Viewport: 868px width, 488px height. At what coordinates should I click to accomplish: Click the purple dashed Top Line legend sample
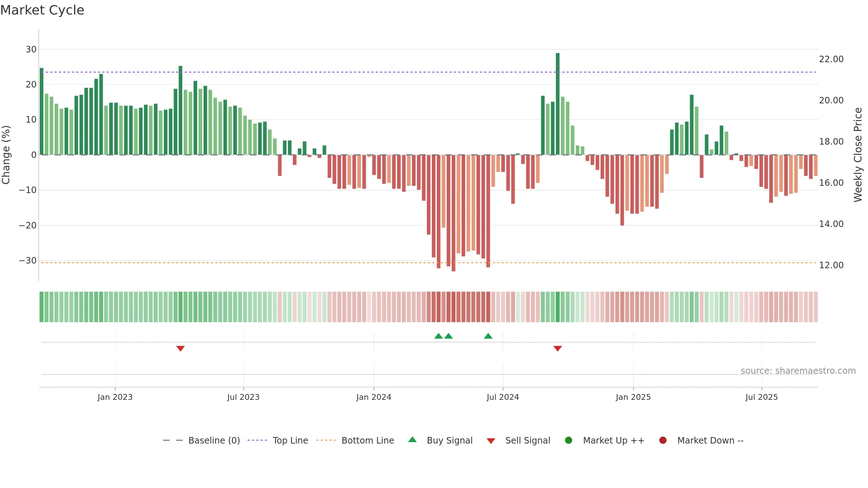pos(257,440)
